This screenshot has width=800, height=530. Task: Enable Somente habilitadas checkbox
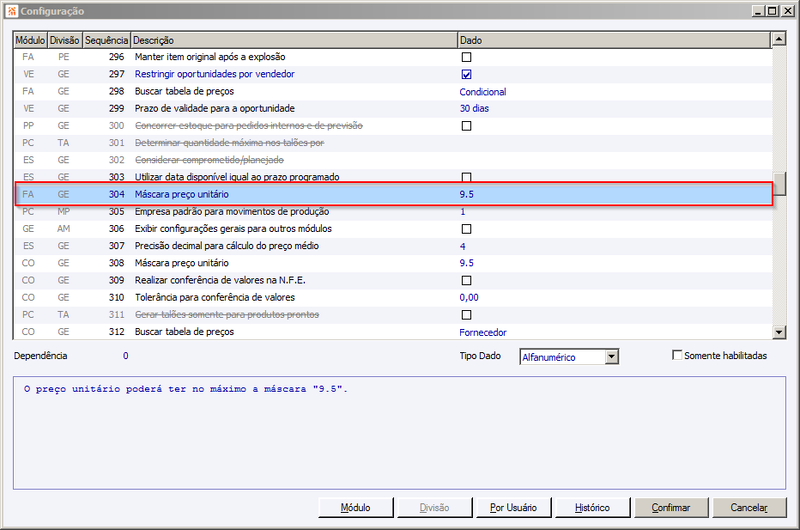(677, 355)
